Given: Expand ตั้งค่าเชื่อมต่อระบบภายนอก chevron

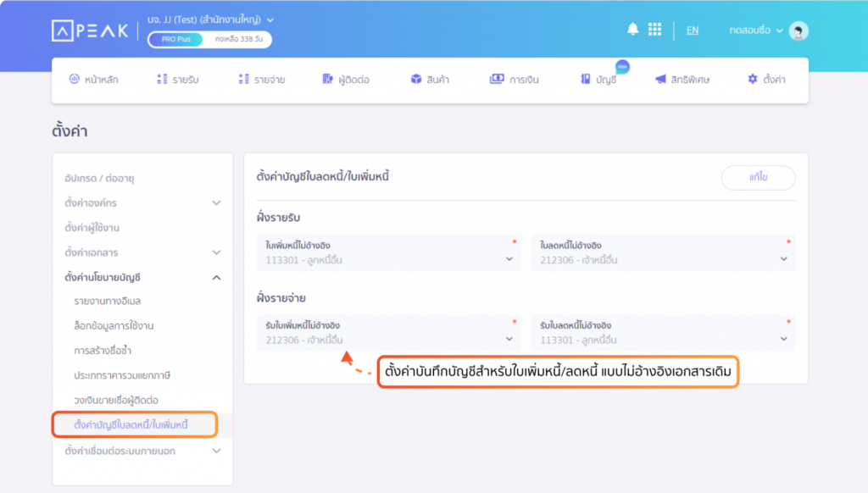Looking at the screenshot, I should click(x=216, y=451).
